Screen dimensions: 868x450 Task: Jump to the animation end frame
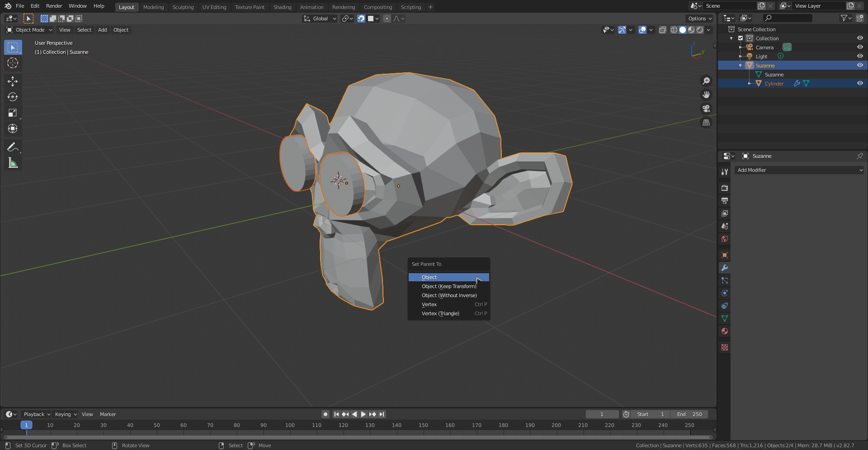point(382,414)
